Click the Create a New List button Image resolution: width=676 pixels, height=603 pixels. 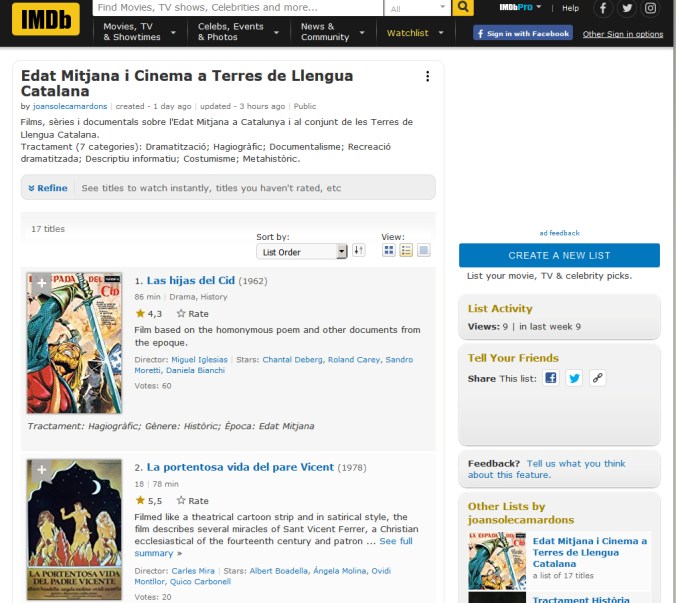click(x=559, y=255)
